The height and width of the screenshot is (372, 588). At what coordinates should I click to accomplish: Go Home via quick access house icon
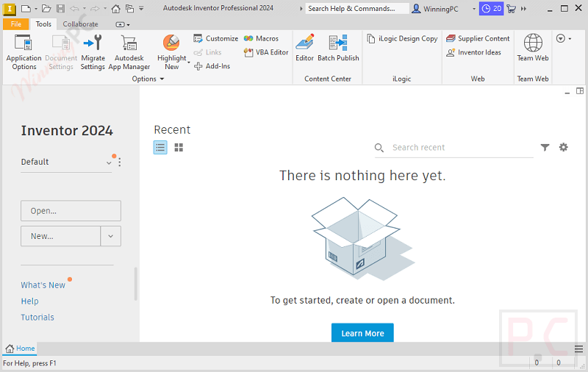tap(116, 8)
